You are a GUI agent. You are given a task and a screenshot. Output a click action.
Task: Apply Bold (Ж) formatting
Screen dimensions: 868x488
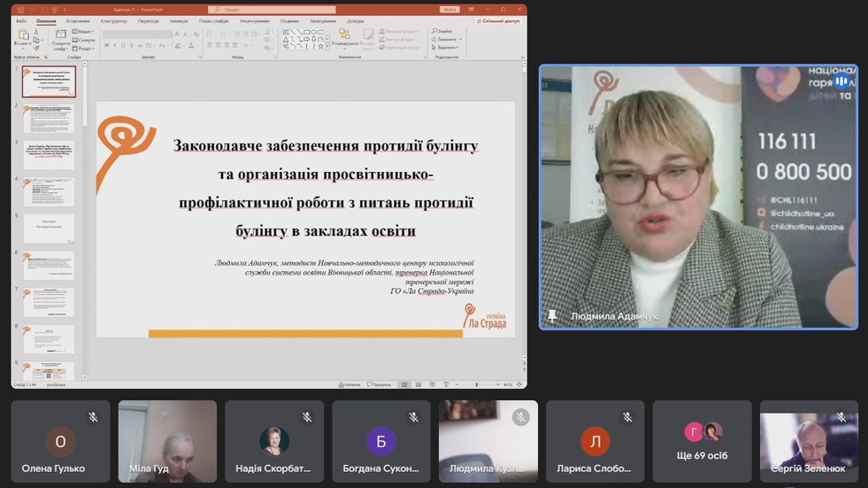(107, 45)
